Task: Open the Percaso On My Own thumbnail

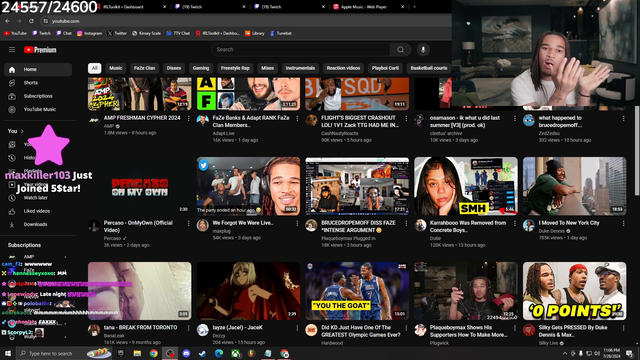Action: coord(140,186)
